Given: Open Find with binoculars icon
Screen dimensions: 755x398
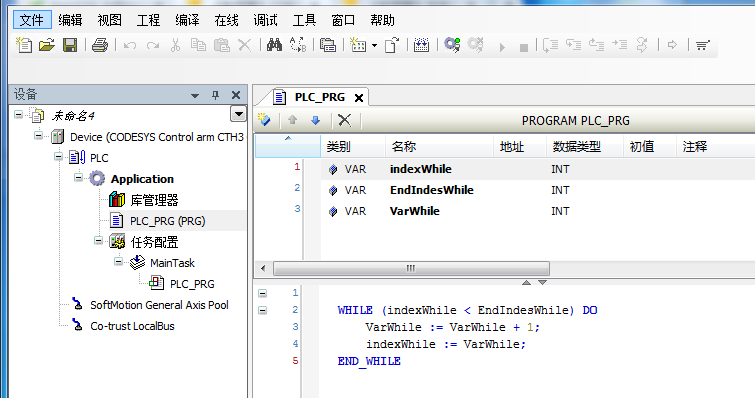Looking at the screenshot, I should [x=274, y=45].
